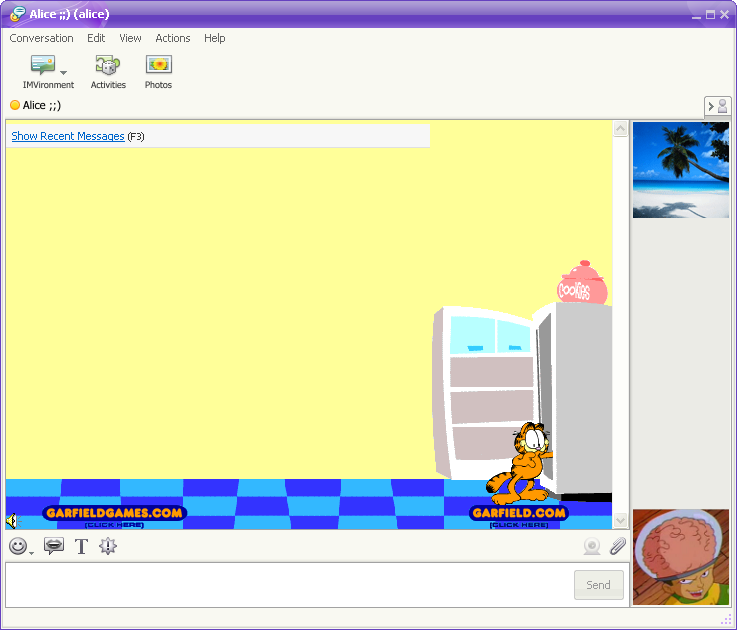Image resolution: width=737 pixels, height=630 pixels.
Task: Click the Photos sharing icon
Action: coord(158,66)
